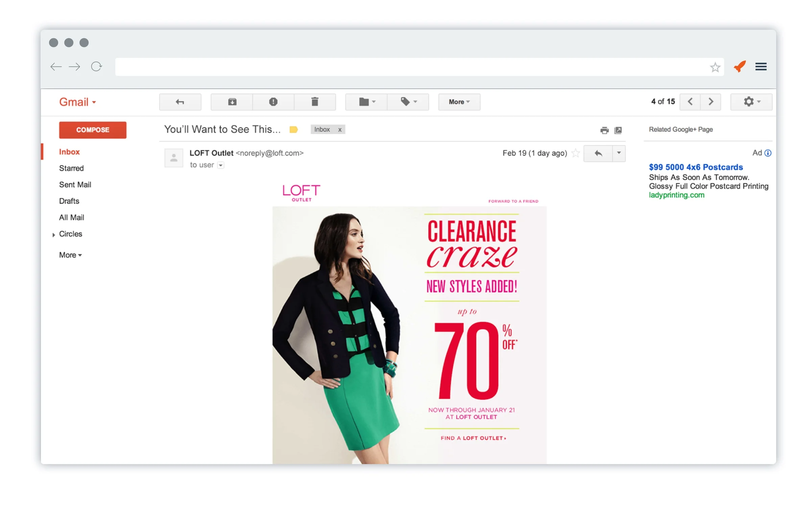The height and width of the screenshot is (527, 812).
Task: Reply to the LOFT Outlet email
Action: 598,153
